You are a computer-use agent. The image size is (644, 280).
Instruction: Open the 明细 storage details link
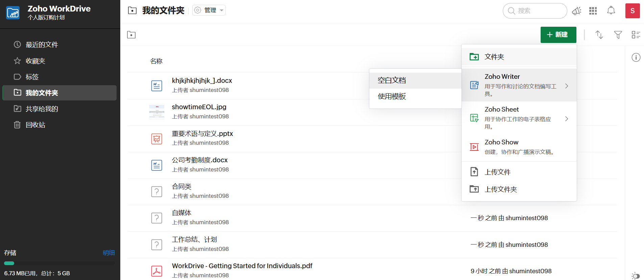108,253
